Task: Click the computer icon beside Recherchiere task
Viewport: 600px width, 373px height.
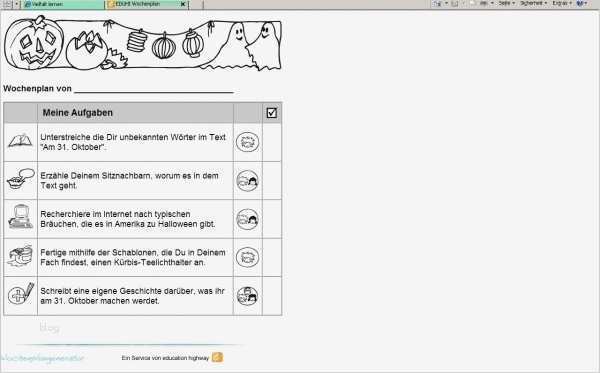Action: (20, 217)
